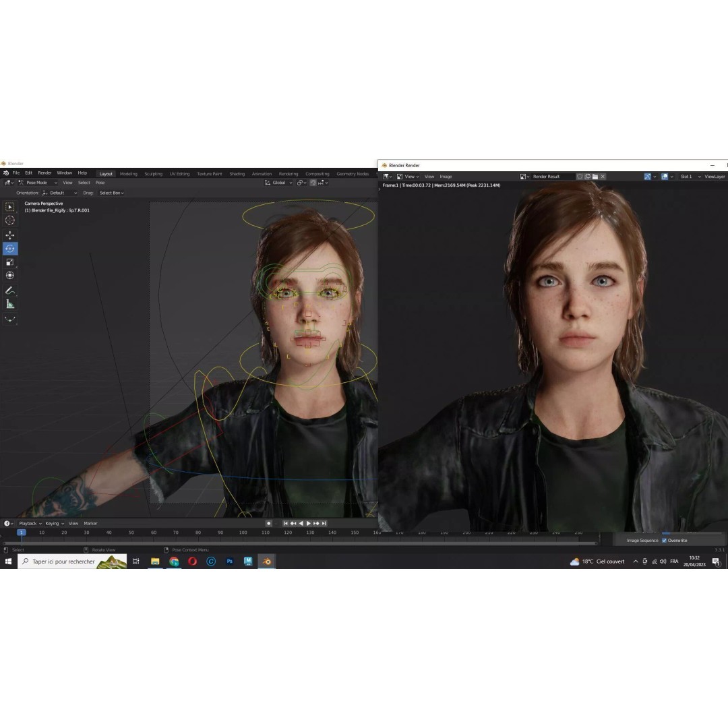
Task: Open the Orientation Default dropdown
Action: pyautogui.click(x=59, y=193)
